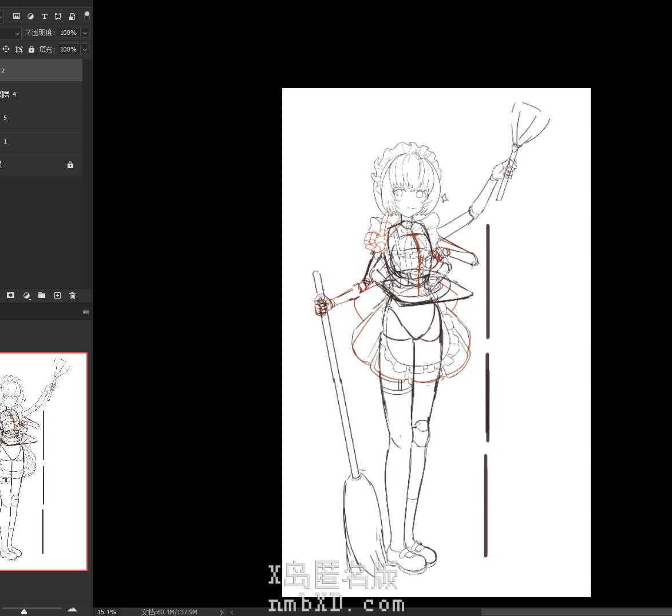Toggle artboard auto-nesting lock icon

(x=19, y=49)
